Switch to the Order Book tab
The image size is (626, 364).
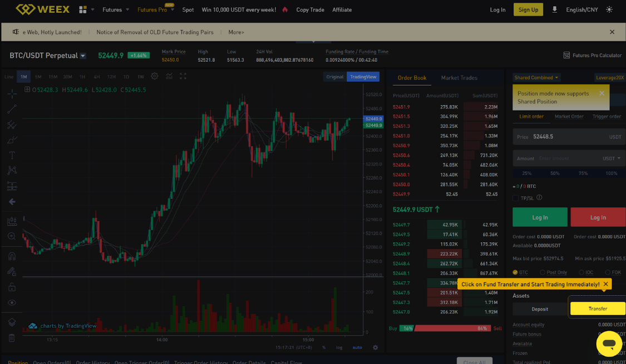tap(412, 78)
